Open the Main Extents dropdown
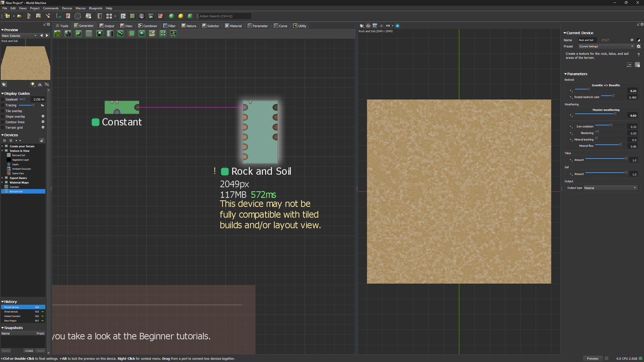 19,36
